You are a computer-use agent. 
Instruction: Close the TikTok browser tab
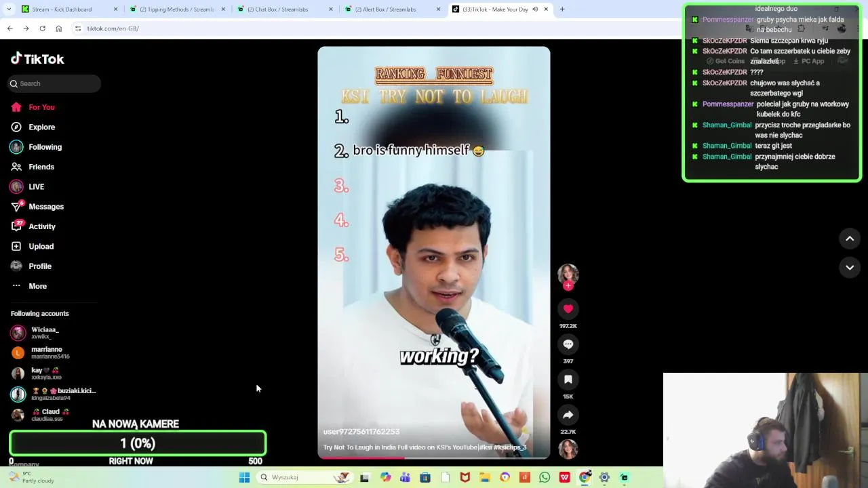pos(546,9)
